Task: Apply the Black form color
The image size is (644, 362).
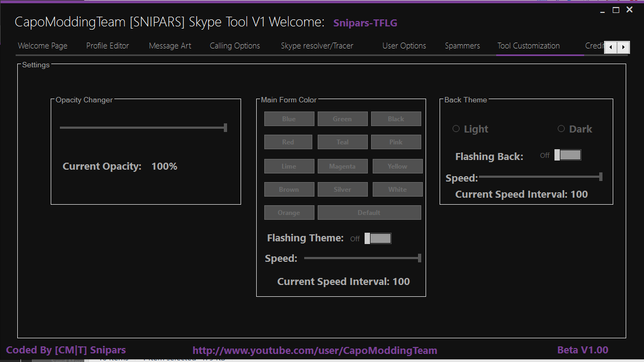Action: tap(396, 119)
